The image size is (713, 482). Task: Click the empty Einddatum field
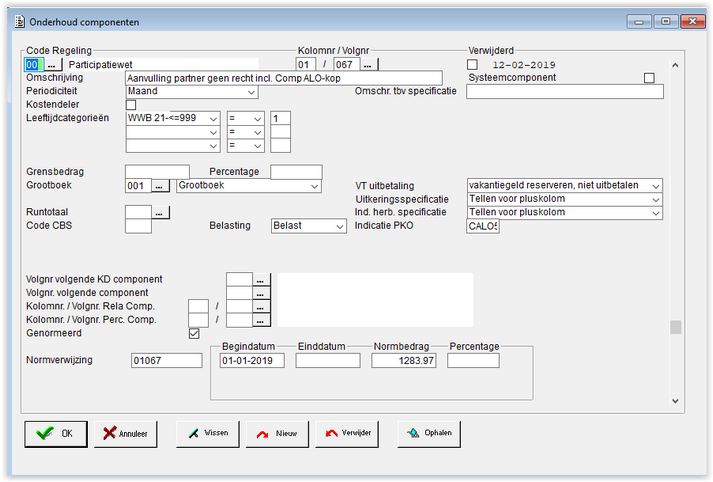(328, 361)
